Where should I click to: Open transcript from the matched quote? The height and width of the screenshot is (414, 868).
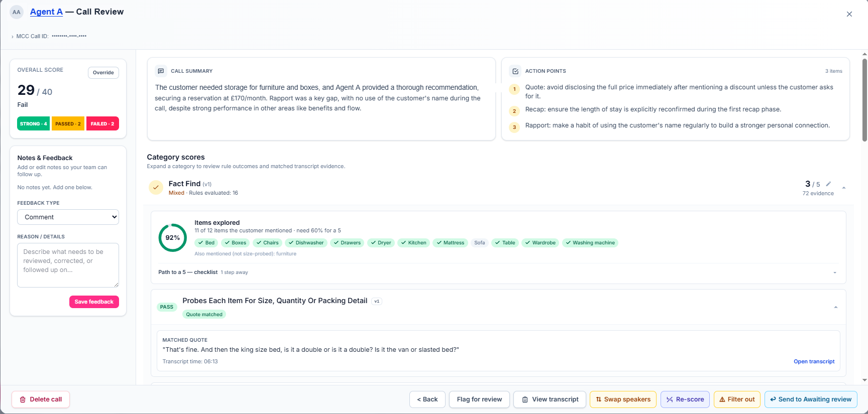(x=814, y=361)
